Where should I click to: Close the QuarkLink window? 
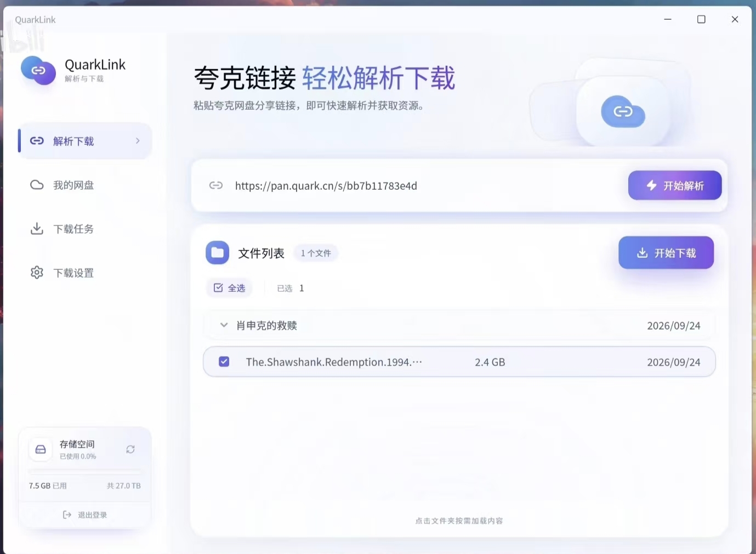(735, 19)
